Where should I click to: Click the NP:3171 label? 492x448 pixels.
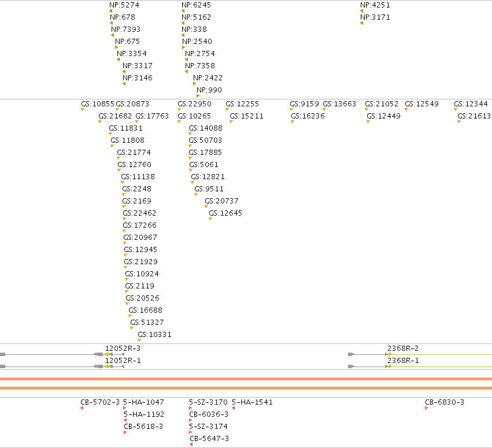click(x=375, y=17)
